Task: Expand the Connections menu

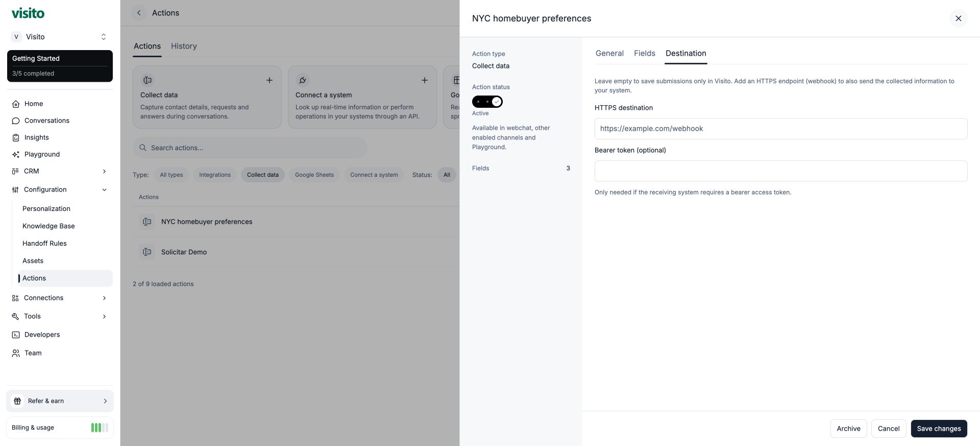Action: pos(105,298)
